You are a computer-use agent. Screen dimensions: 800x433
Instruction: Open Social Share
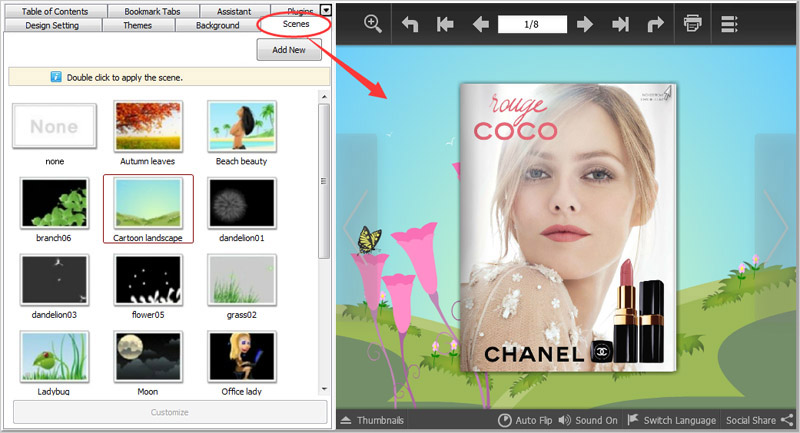pyautogui.click(x=760, y=420)
